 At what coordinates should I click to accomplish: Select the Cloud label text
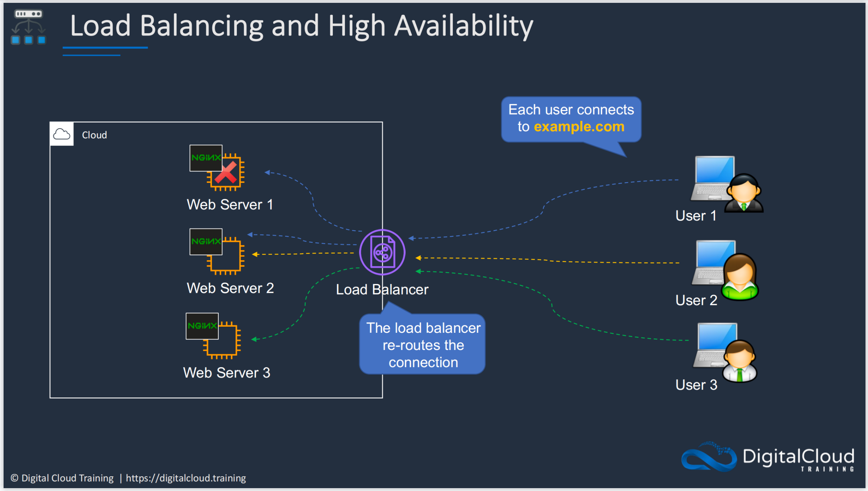coord(95,135)
